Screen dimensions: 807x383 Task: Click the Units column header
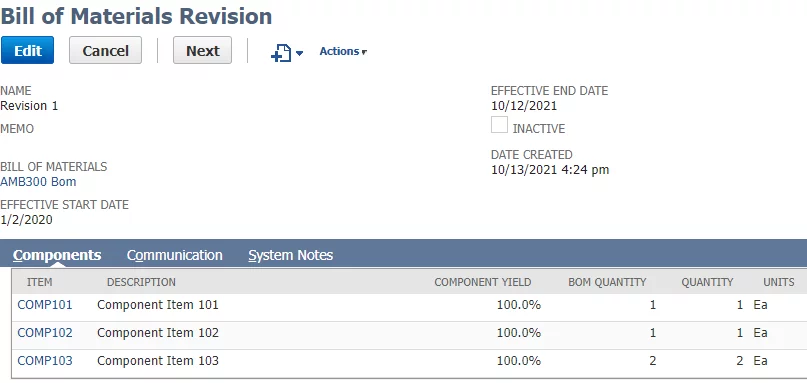pos(778,282)
